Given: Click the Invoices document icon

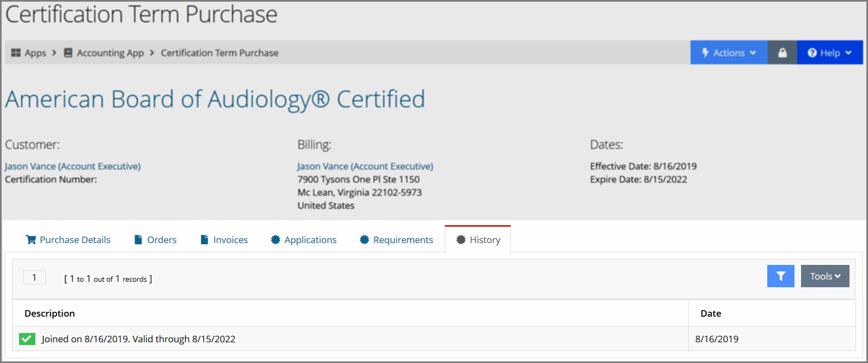Looking at the screenshot, I should [204, 240].
